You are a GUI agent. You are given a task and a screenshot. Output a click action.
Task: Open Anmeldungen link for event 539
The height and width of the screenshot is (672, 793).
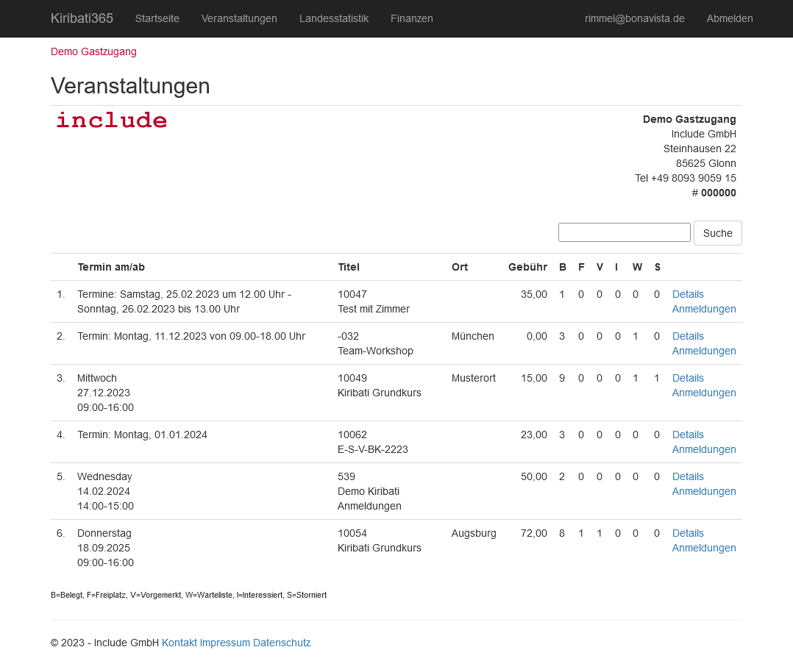[x=704, y=491]
